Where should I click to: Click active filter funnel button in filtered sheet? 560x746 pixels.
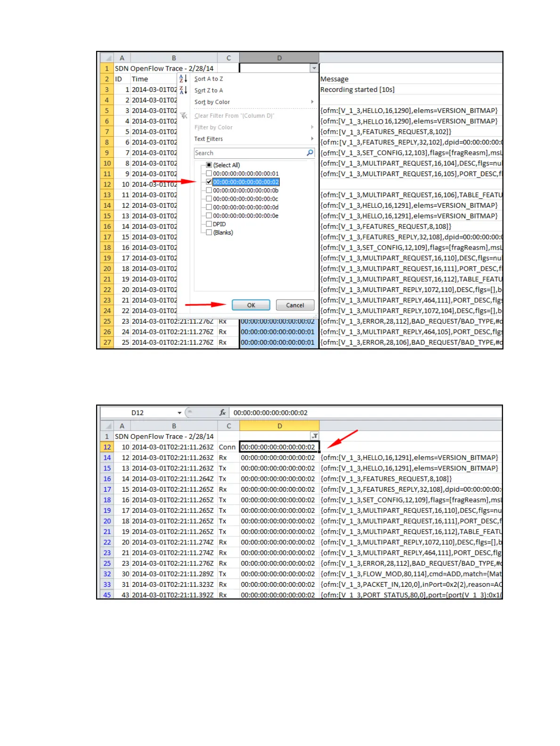click(x=314, y=436)
